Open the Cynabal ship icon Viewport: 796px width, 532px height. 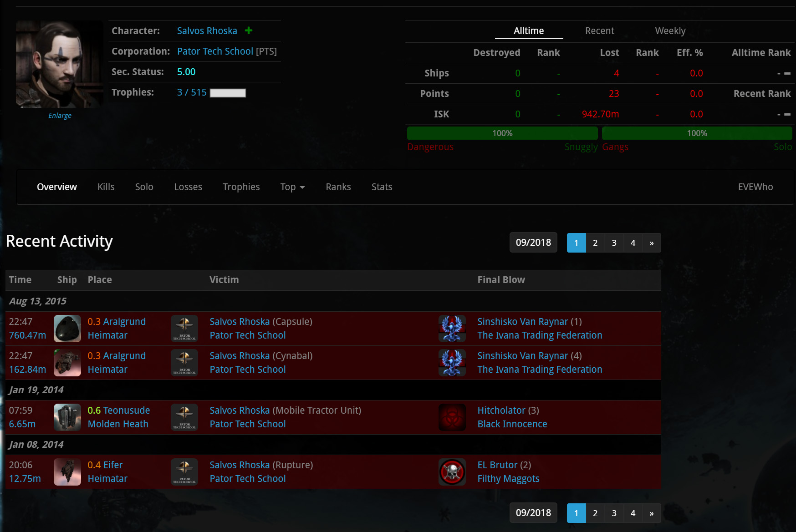[x=67, y=363]
